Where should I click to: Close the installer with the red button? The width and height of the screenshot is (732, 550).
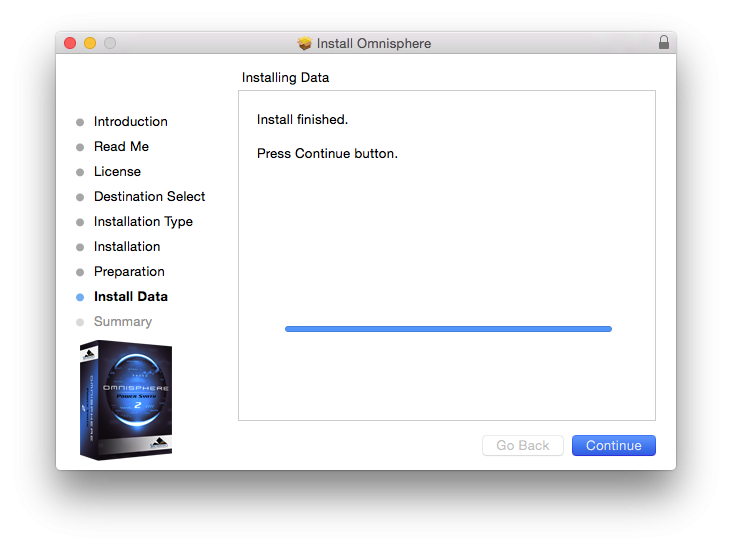click(x=70, y=43)
